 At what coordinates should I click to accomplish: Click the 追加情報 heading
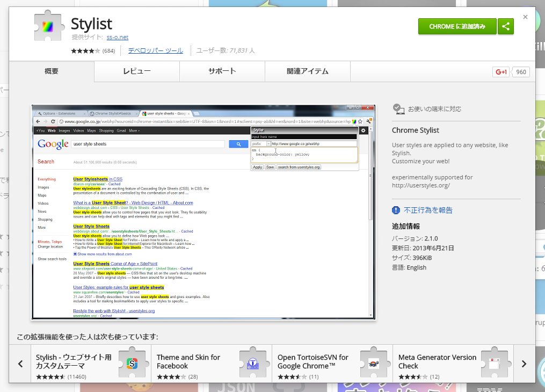(x=405, y=226)
